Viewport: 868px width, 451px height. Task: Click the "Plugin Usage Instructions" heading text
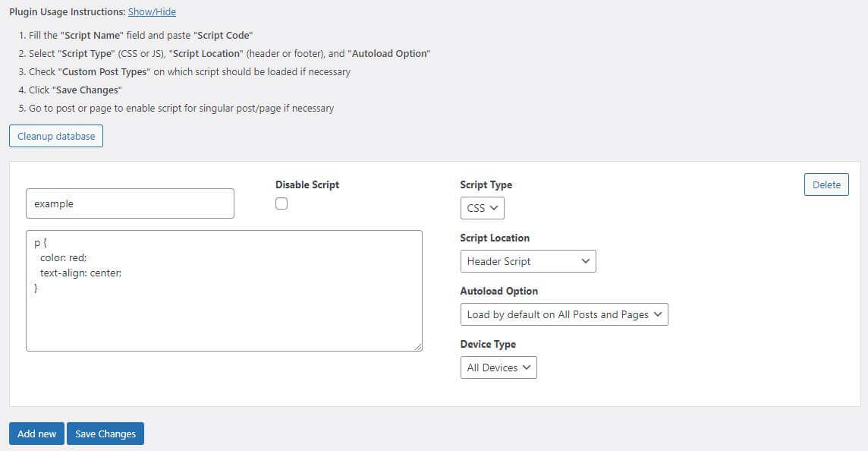[x=67, y=12]
